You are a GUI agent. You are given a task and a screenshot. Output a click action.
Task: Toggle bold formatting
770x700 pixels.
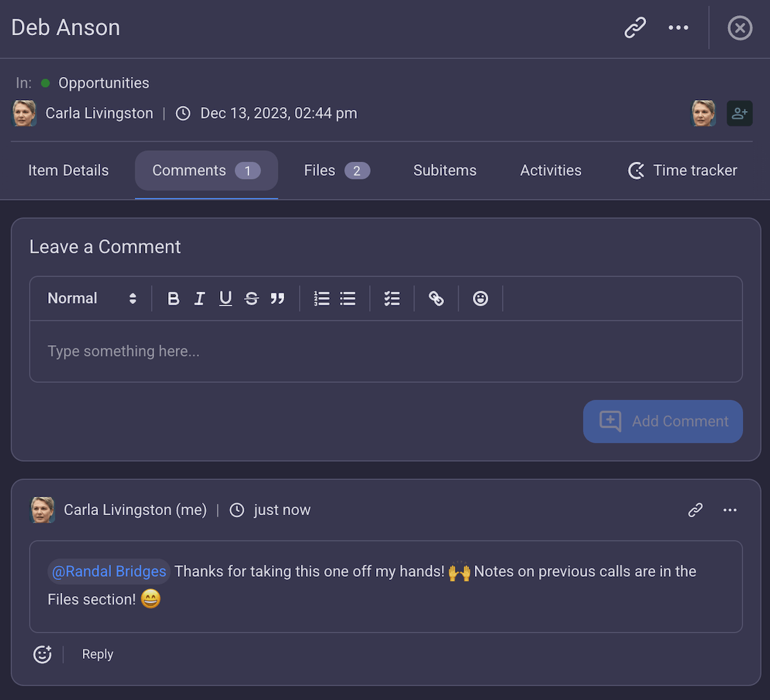coord(173,298)
